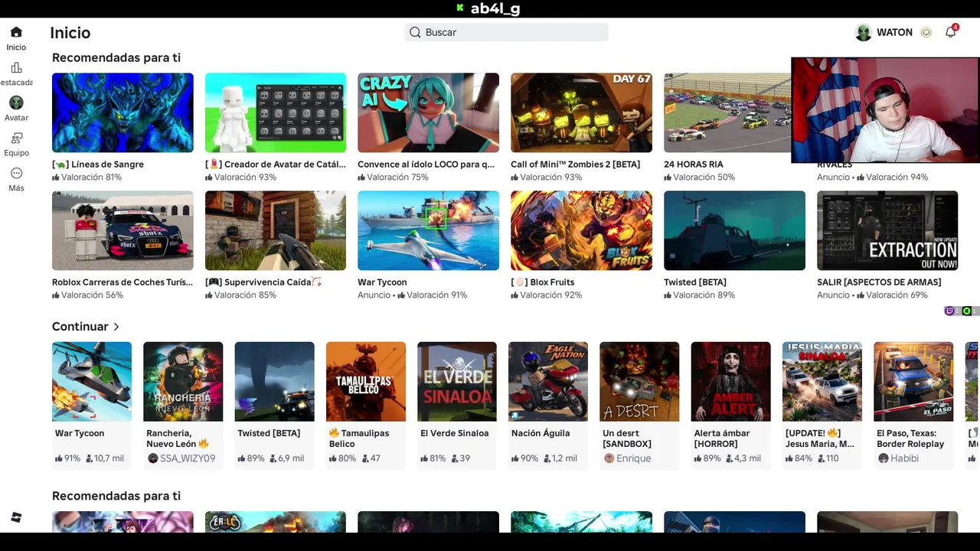Image resolution: width=980 pixels, height=551 pixels.
Task: Click the Valoración 92% rating text
Action: (x=550, y=295)
